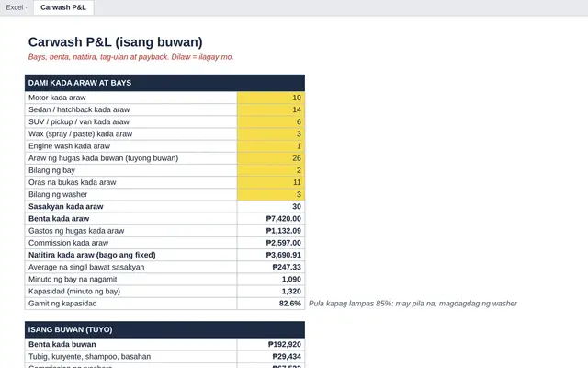Click the 'Sedan / hatchback kada araw' label
Screen dimensions: 588x368
(x=79, y=109)
